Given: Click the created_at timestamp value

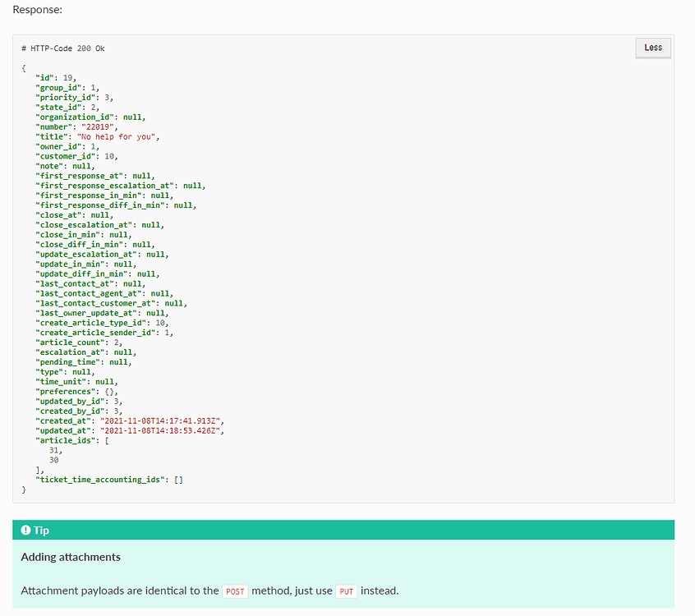Looking at the screenshot, I should point(160,421).
